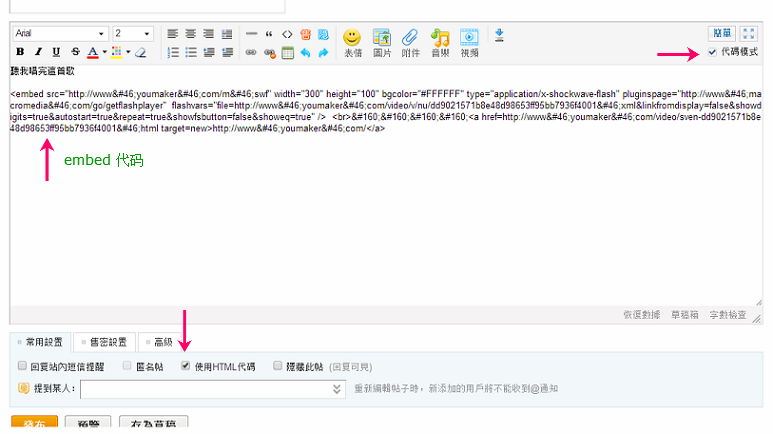Insert video with the 視頻 icon
The image size is (773, 434).
469,41
